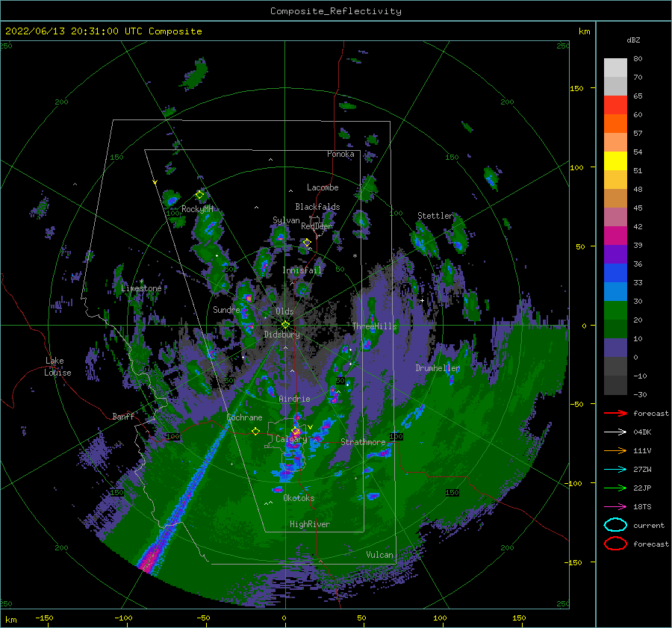Click the Airdrie city label
The height and width of the screenshot is (628, 672).
coord(294,399)
